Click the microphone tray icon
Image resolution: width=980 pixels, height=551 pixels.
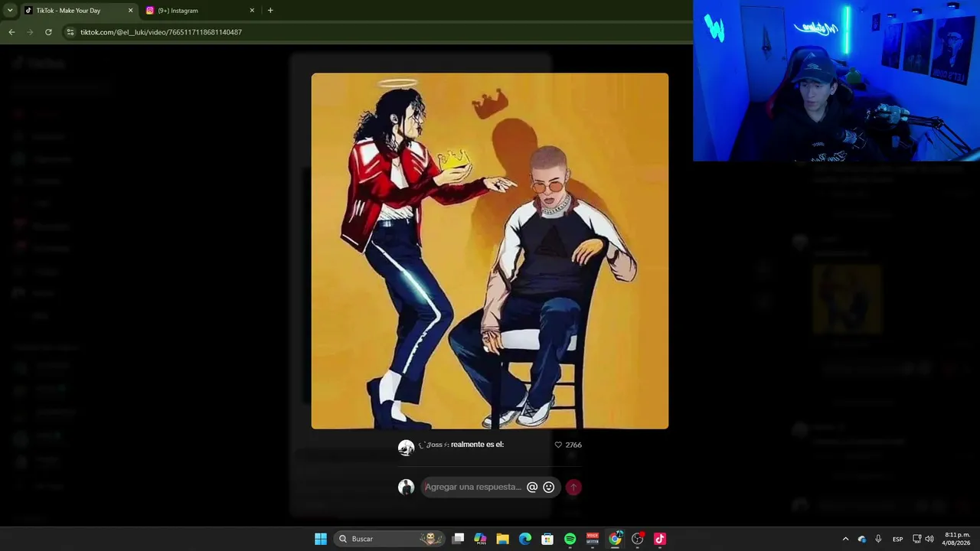(878, 539)
